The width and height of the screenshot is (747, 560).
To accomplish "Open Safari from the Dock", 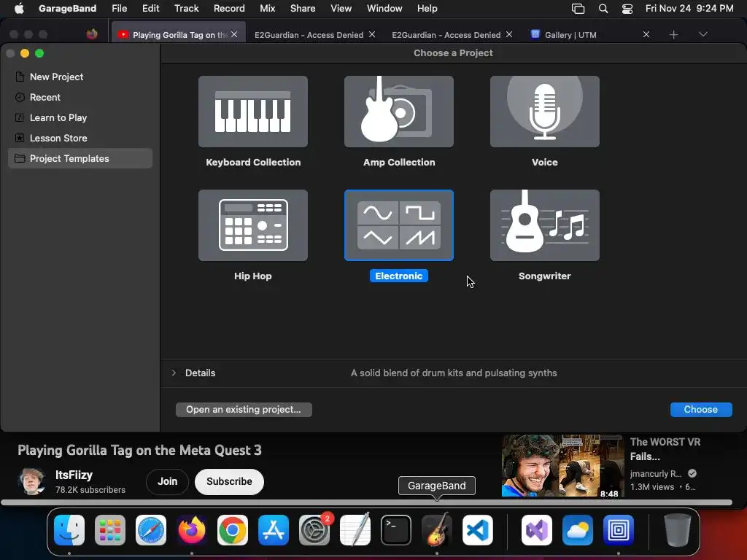I will click(151, 530).
